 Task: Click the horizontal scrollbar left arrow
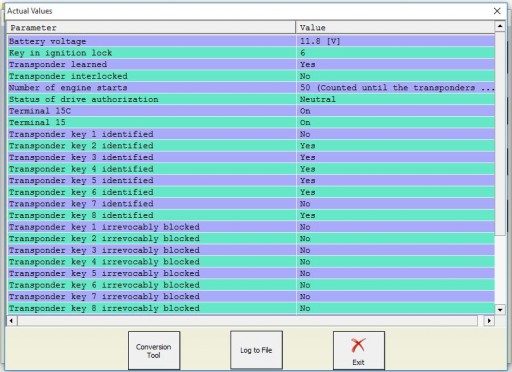point(11,321)
